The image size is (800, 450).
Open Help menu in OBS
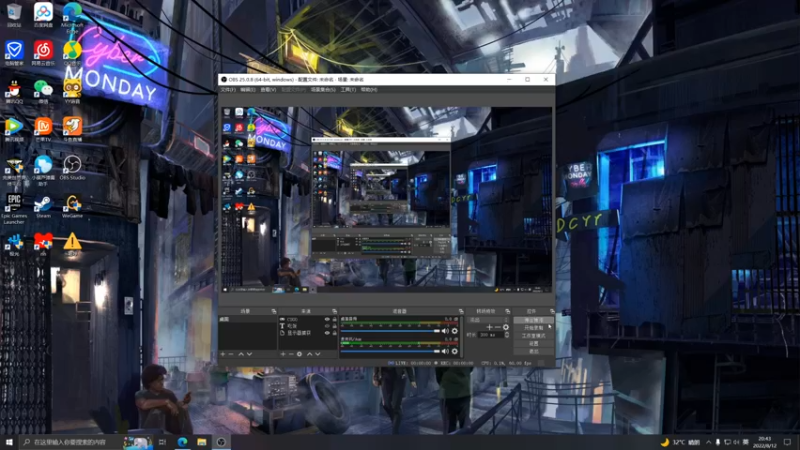click(x=369, y=90)
